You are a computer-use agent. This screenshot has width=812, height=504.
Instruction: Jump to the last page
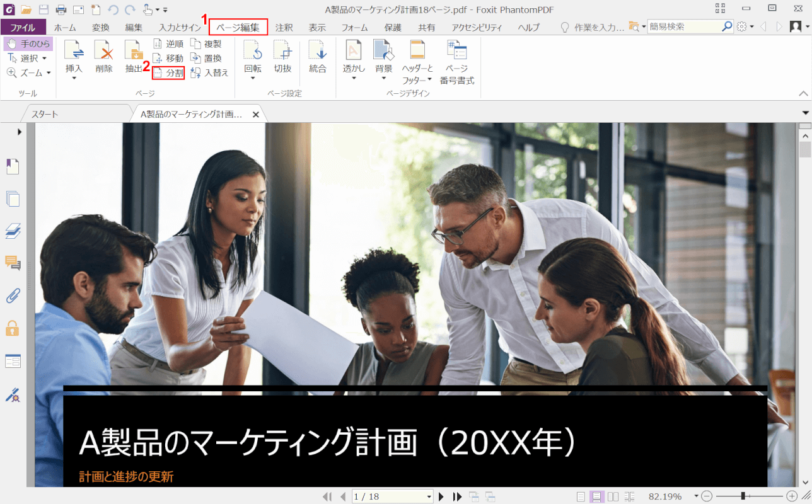coord(458,496)
